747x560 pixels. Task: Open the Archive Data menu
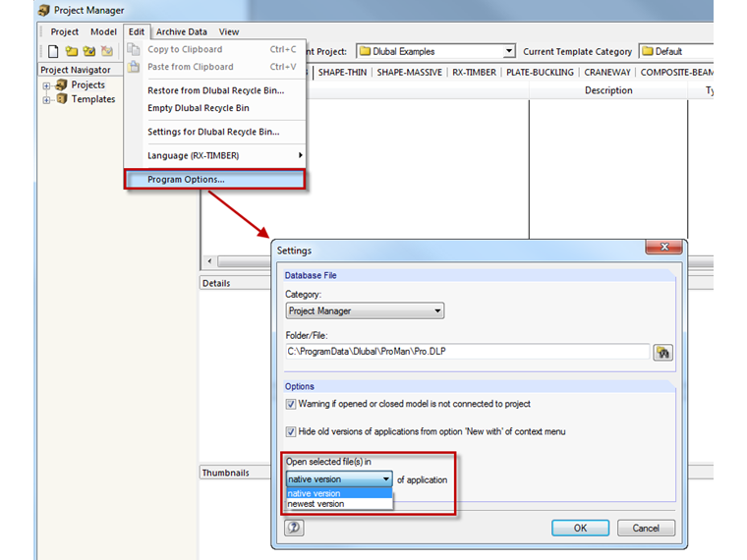(x=182, y=31)
